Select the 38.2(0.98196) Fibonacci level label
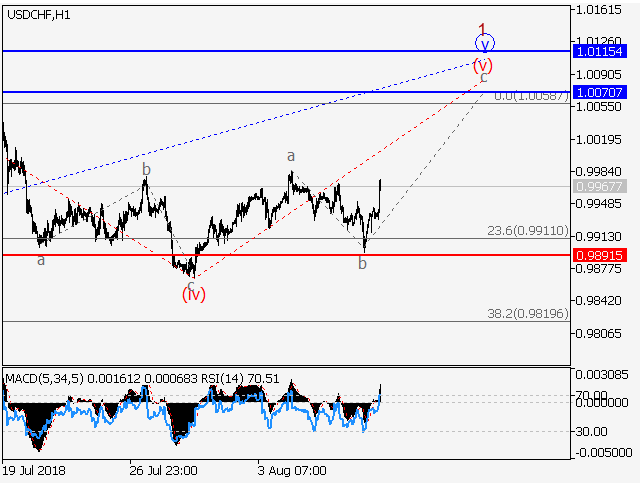640x483 pixels. click(x=528, y=313)
